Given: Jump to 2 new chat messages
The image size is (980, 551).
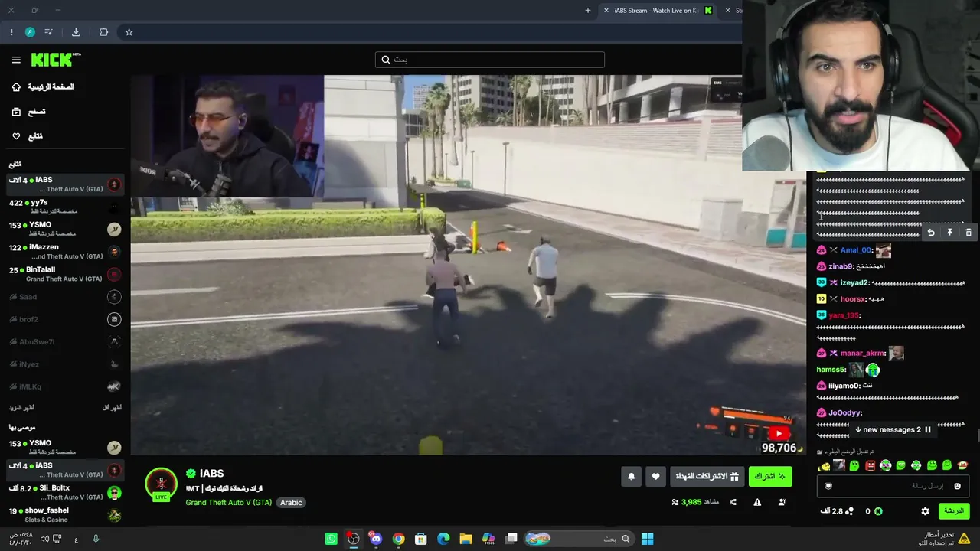Looking at the screenshot, I should [x=893, y=430].
